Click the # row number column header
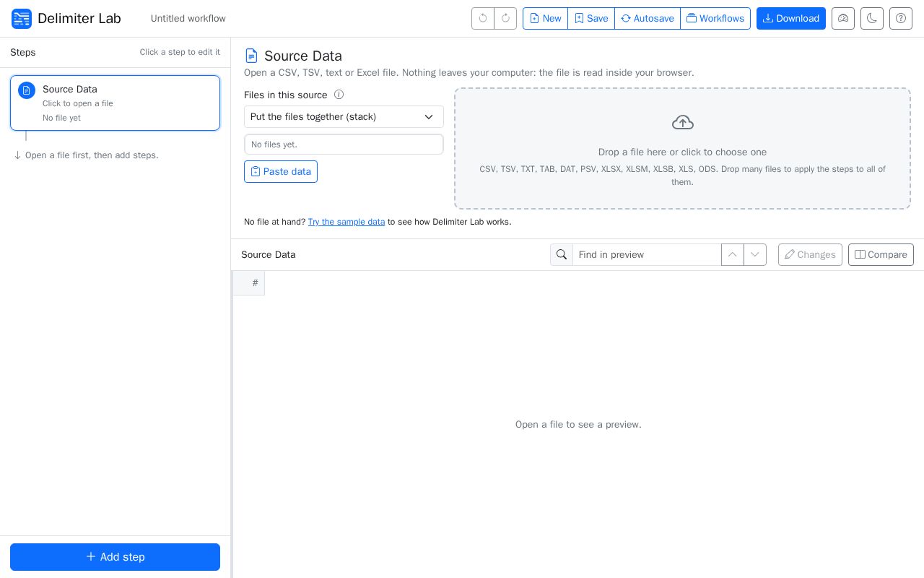924x578 pixels. coord(249,283)
